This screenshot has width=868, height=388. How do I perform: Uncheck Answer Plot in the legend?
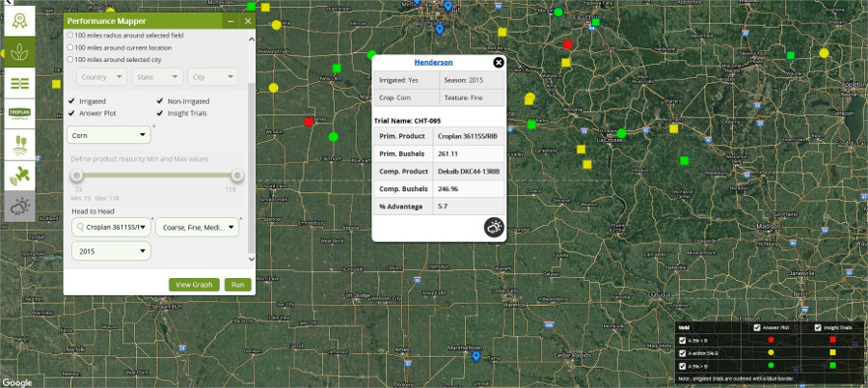[757, 327]
